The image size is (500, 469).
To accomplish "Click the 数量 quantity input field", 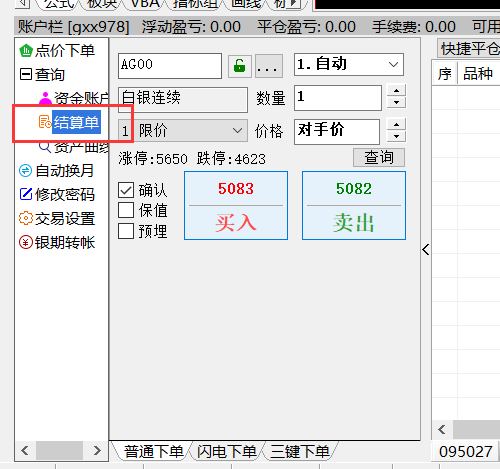I will [x=338, y=98].
